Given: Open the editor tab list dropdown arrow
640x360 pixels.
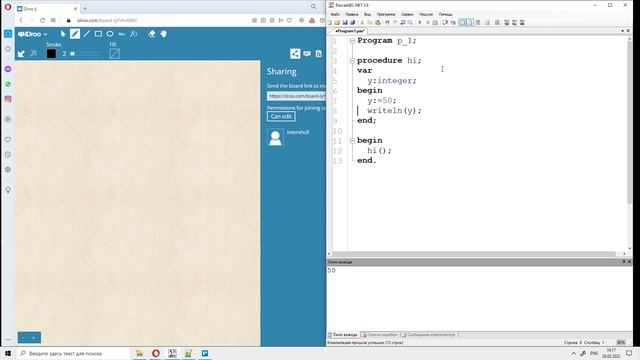Looking at the screenshot, I should (622, 31).
